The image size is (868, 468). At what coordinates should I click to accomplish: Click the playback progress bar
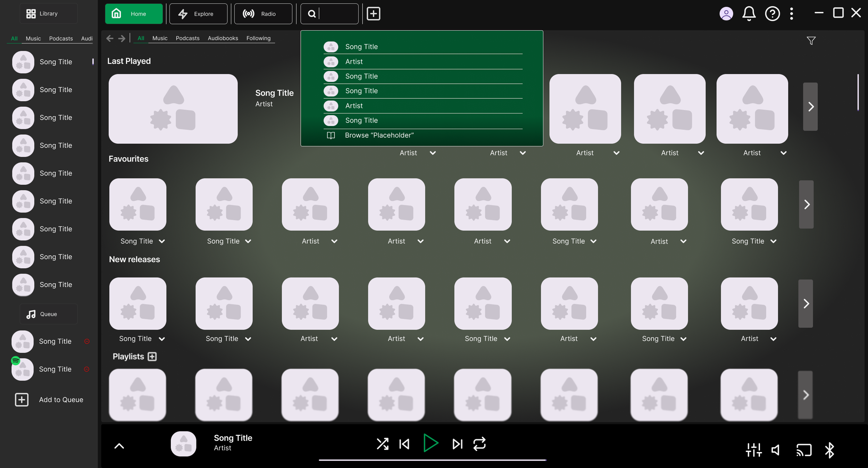point(432,460)
